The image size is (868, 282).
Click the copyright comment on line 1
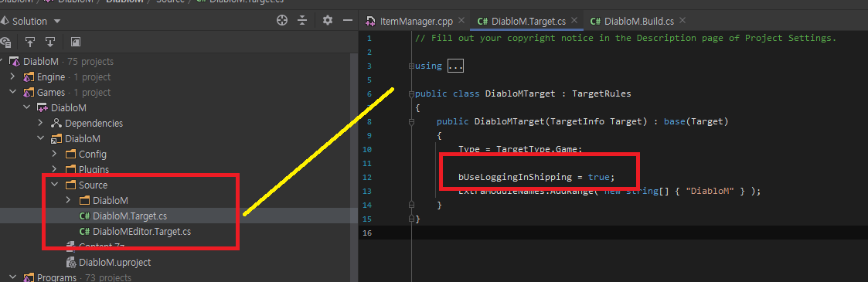coord(625,38)
